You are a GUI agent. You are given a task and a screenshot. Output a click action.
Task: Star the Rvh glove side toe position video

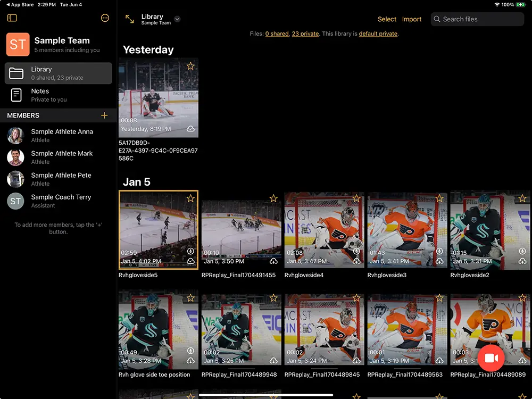click(x=190, y=298)
